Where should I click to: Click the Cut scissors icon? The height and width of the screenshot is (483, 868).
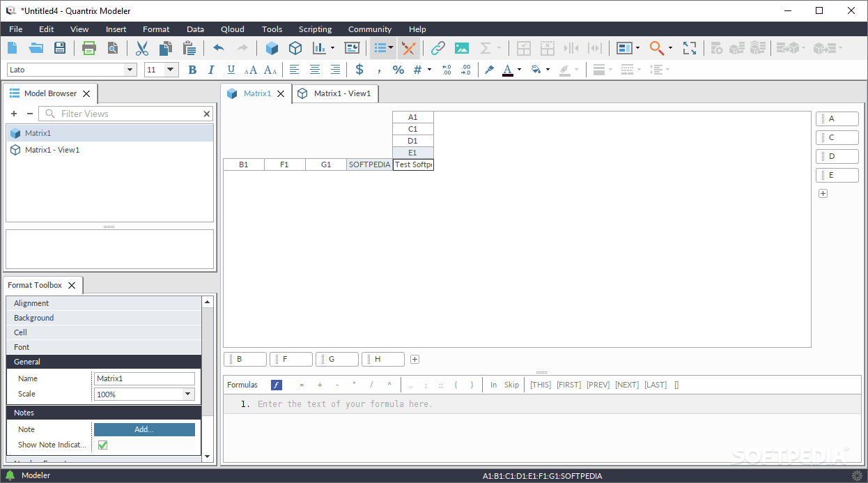tap(142, 48)
